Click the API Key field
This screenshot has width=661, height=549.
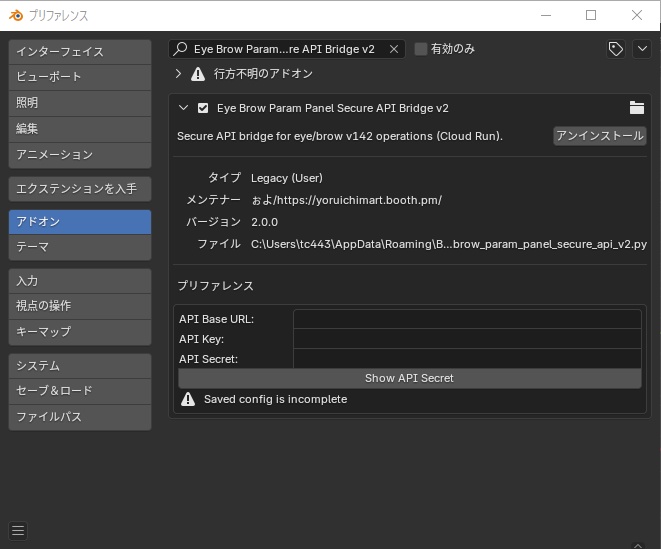(467, 339)
